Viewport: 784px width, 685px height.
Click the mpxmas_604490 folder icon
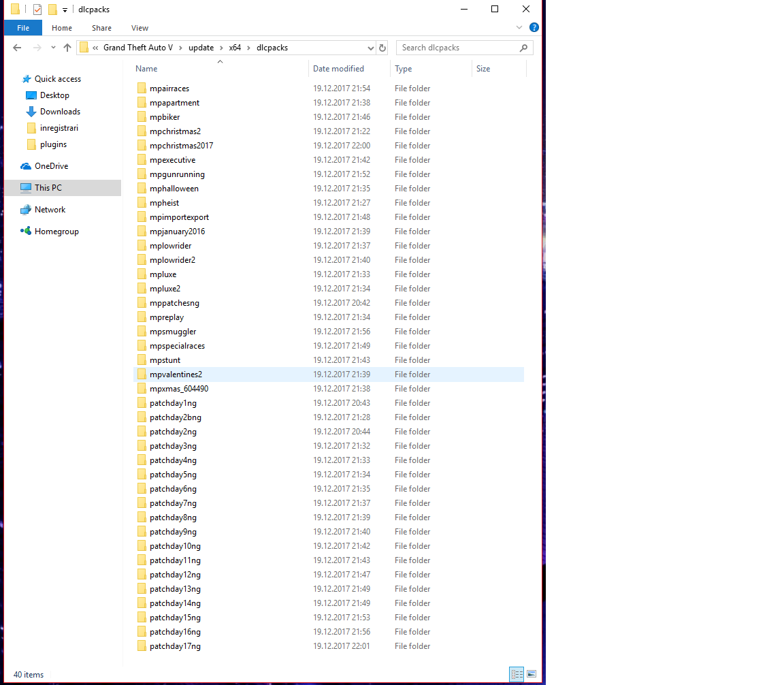142,389
